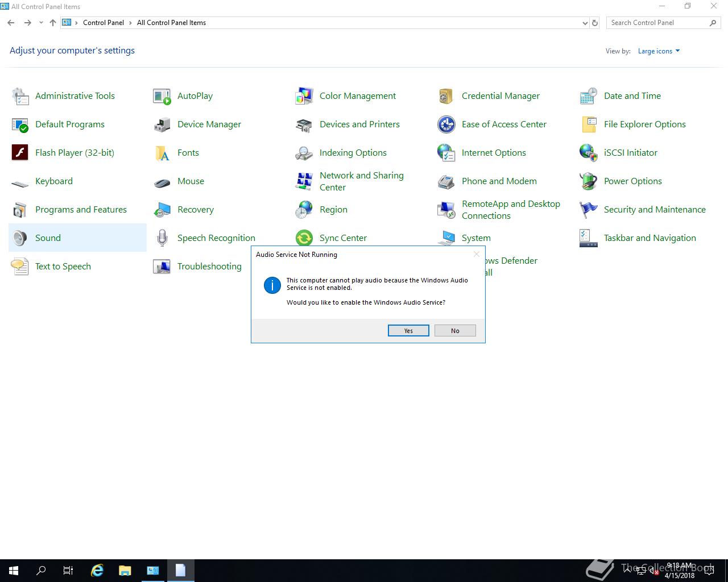Screen dimensions: 728x582
Task: Open the System link
Action: 476,238
